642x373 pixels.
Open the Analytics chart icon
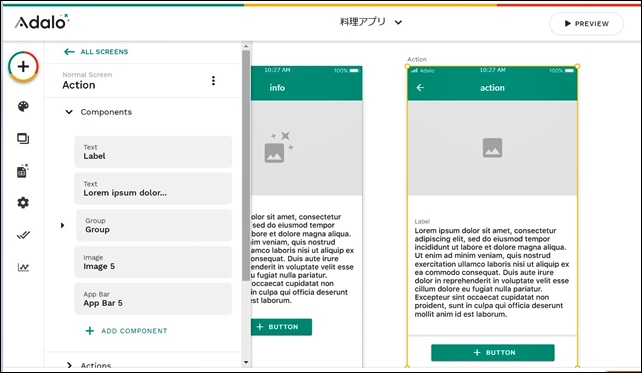pyautogui.click(x=23, y=267)
